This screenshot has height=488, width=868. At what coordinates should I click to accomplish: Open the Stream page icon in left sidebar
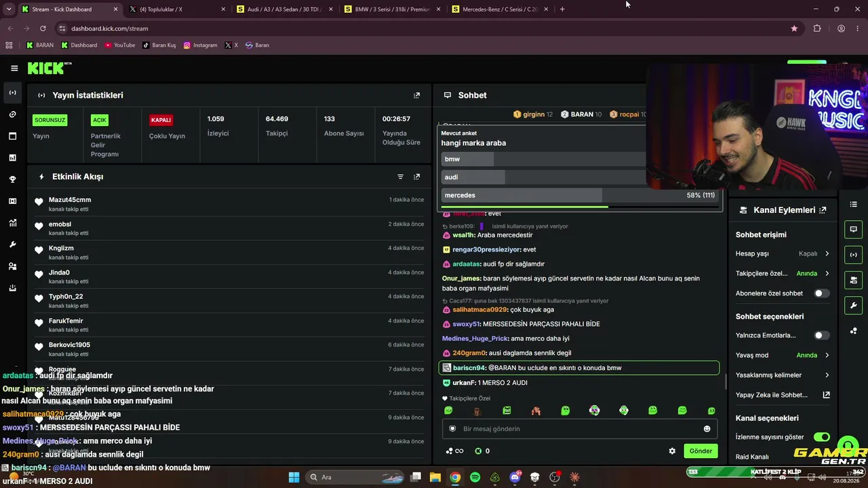[12, 92]
